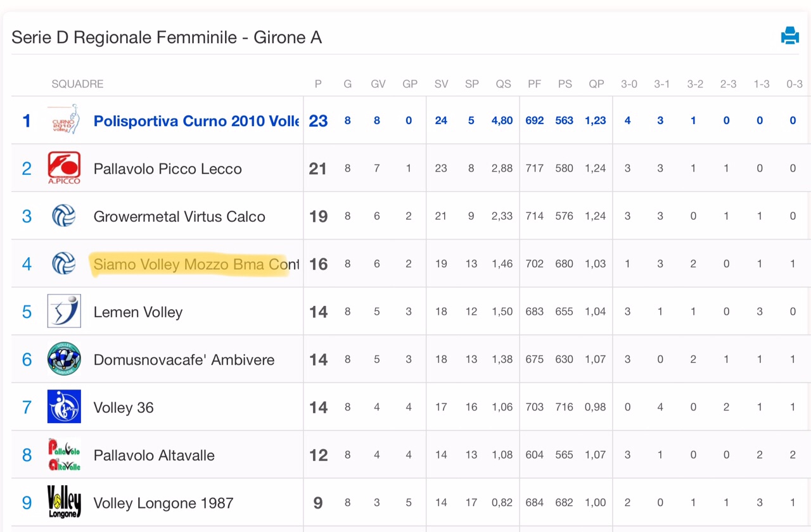This screenshot has height=532, width=811.
Task: Select Domusnovacafe' Ambivere team name
Action: pos(184,360)
